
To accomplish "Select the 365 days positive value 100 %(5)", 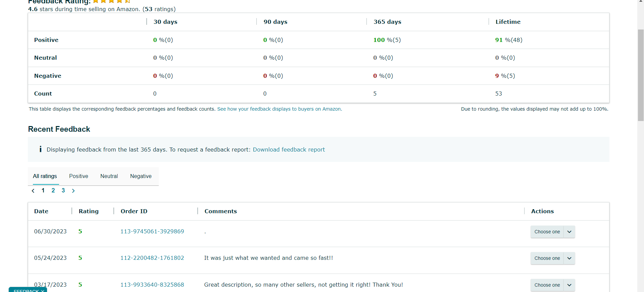I will point(387,40).
